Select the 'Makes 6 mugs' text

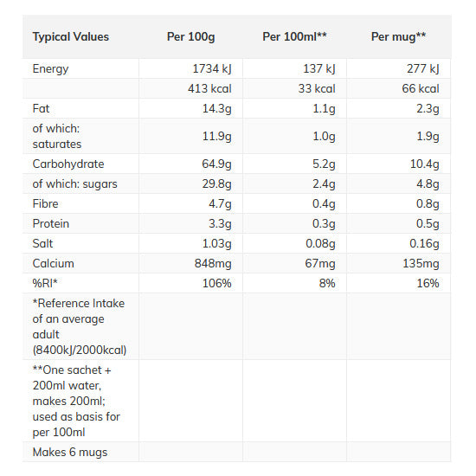tap(70, 453)
